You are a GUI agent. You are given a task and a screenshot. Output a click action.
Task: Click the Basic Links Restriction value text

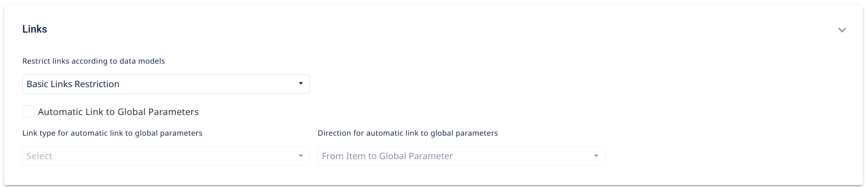[73, 84]
